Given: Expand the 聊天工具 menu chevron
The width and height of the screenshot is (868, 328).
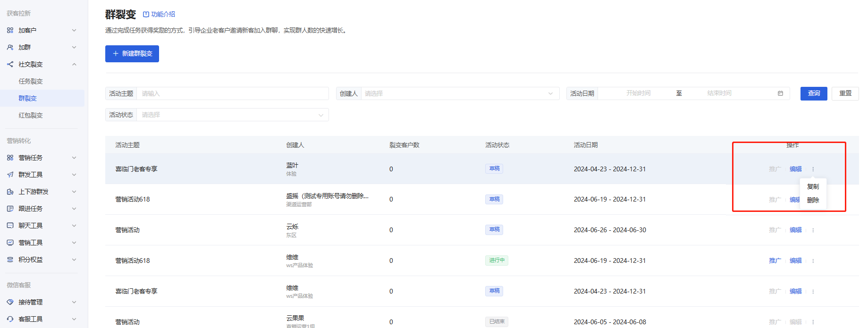Looking at the screenshot, I should click(x=74, y=226).
